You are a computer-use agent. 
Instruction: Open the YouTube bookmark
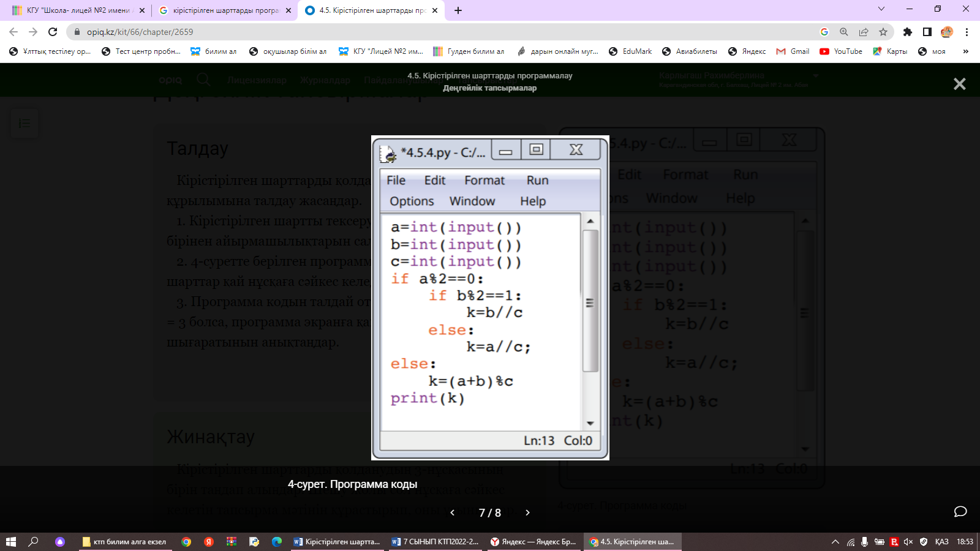841,51
